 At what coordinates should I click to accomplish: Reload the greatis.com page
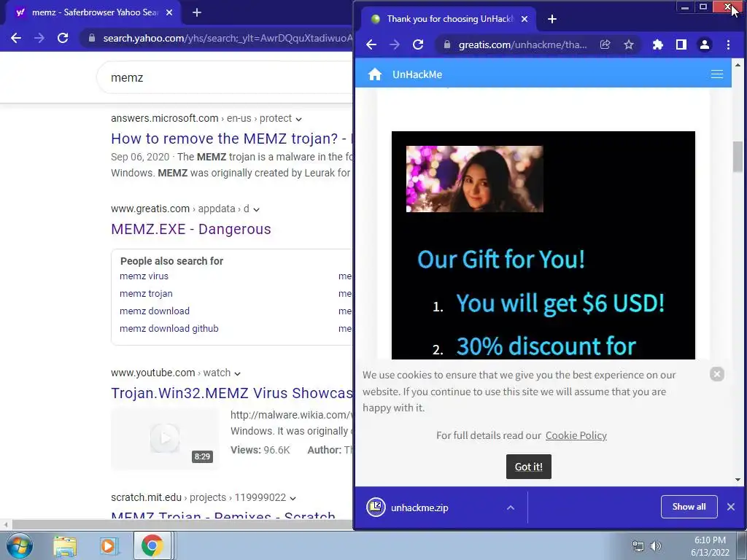coord(418,44)
